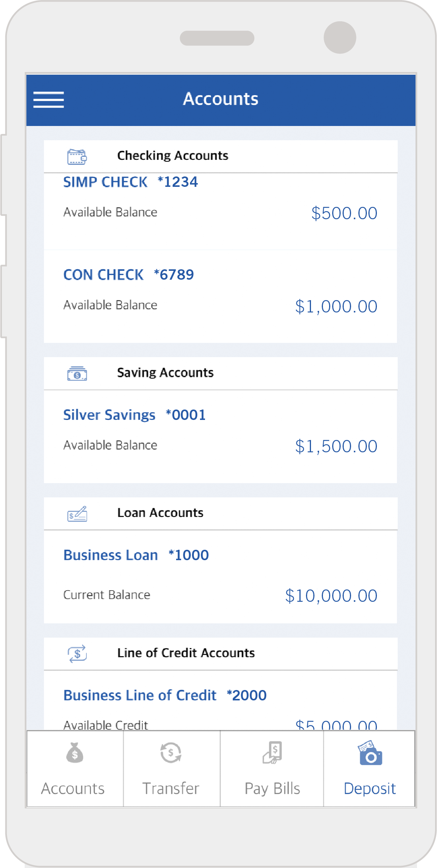This screenshot has width=437, height=868.
Task: Click the $10,000.00 loan balance
Action: click(x=331, y=596)
